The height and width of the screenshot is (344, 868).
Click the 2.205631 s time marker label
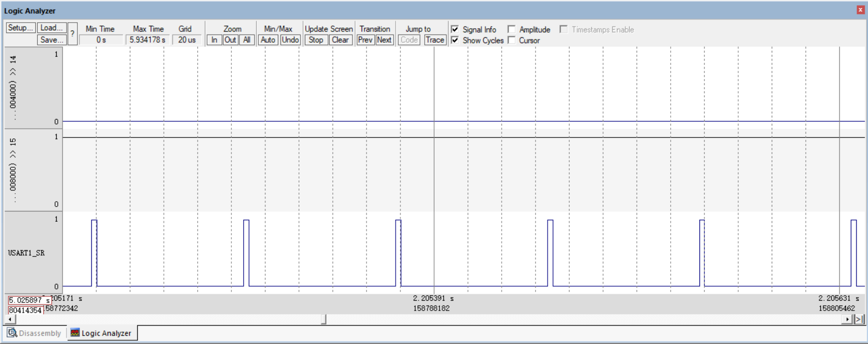[x=839, y=298]
